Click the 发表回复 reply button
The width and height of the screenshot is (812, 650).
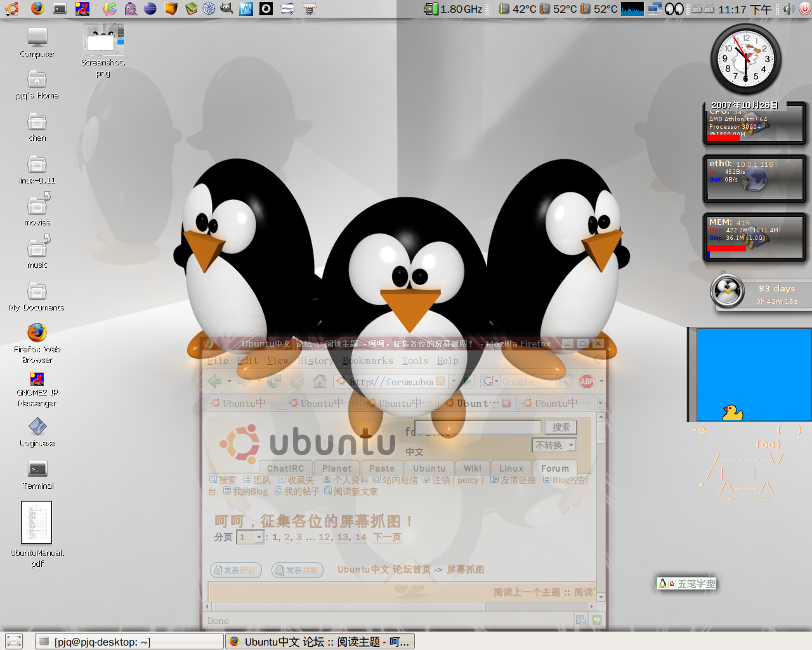(298, 570)
